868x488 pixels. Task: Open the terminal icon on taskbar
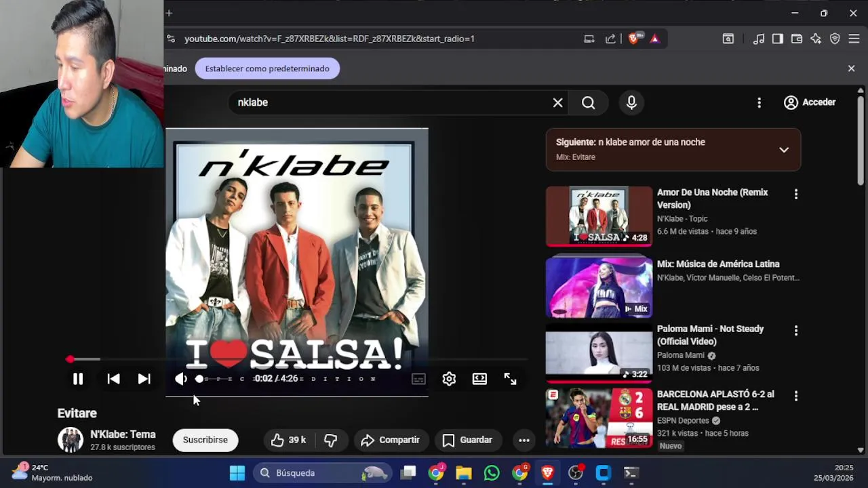[631, 473]
